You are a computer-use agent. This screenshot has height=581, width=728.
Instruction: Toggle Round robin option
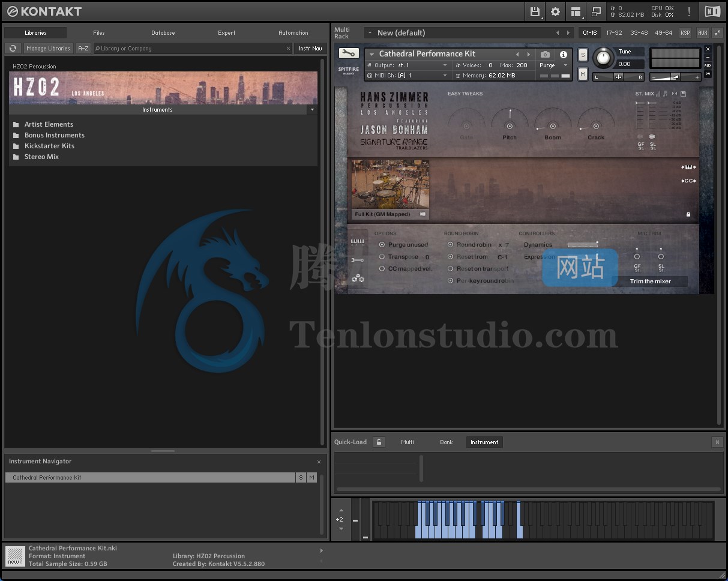point(450,245)
